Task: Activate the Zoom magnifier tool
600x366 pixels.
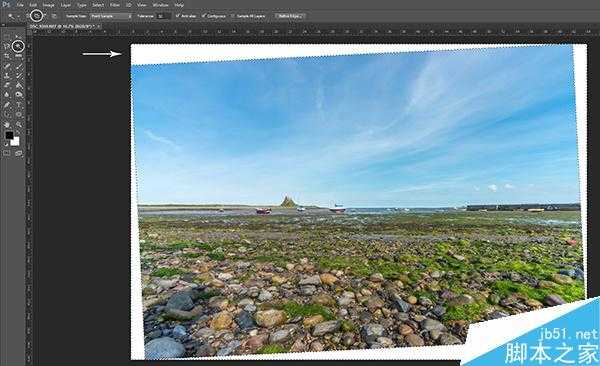Action: click(x=18, y=124)
